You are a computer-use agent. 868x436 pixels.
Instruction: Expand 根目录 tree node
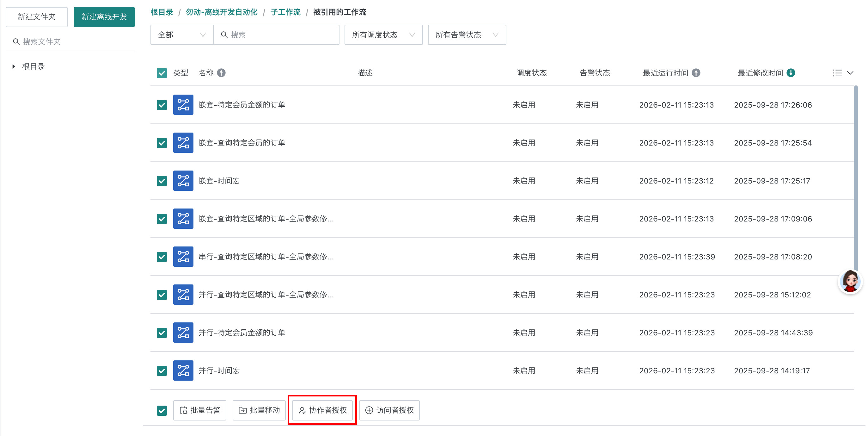14,66
